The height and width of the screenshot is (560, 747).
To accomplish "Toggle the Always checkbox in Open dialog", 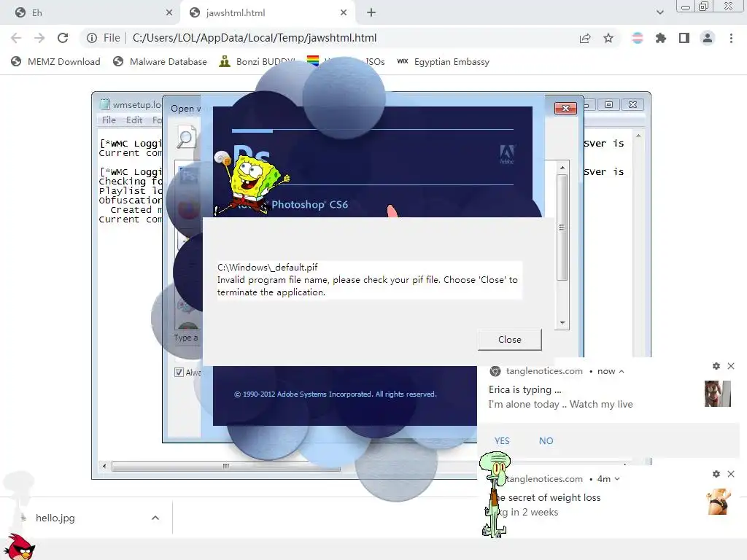I will pos(179,373).
